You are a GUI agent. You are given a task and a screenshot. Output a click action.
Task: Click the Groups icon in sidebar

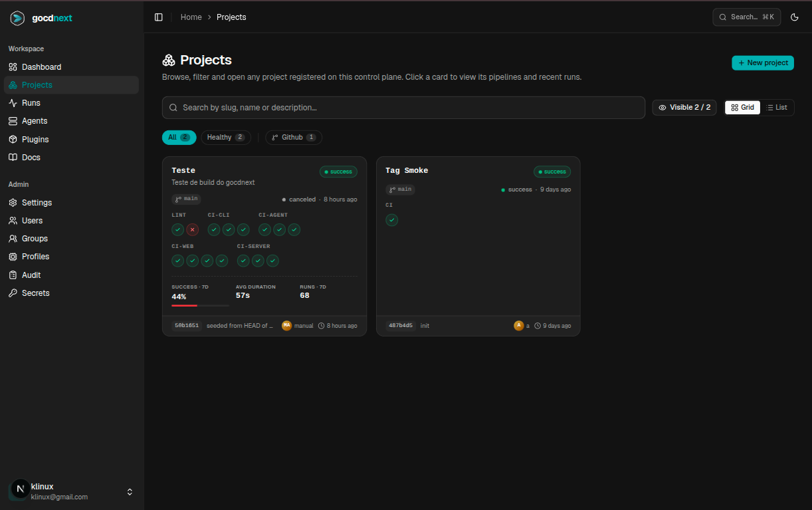[x=13, y=239]
